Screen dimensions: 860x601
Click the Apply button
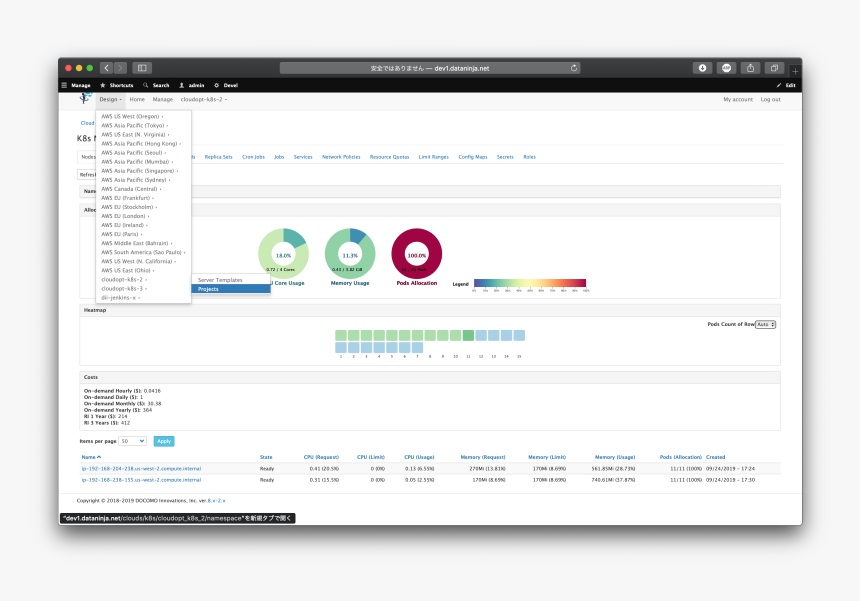tap(164, 441)
